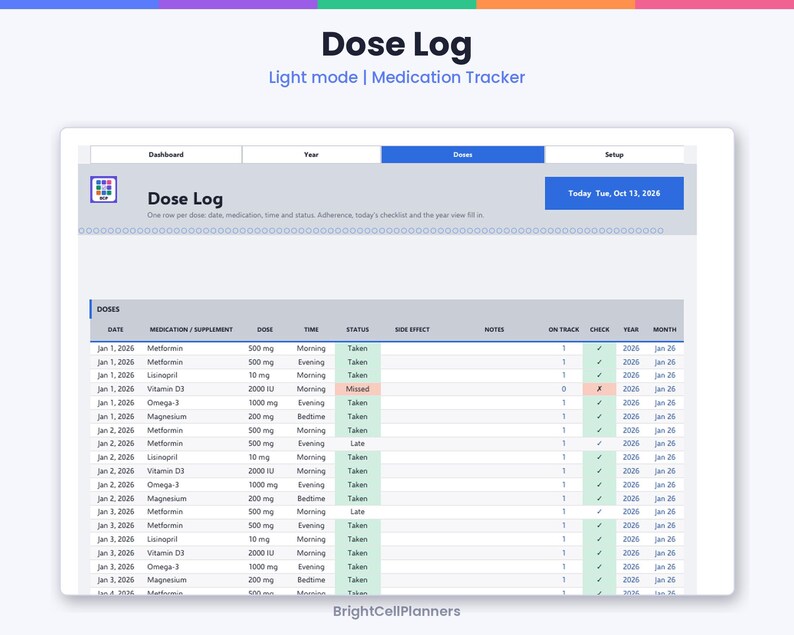The image size is (794, 635).
Task: Select the DATE column header
Action: [x=115, y=330]
